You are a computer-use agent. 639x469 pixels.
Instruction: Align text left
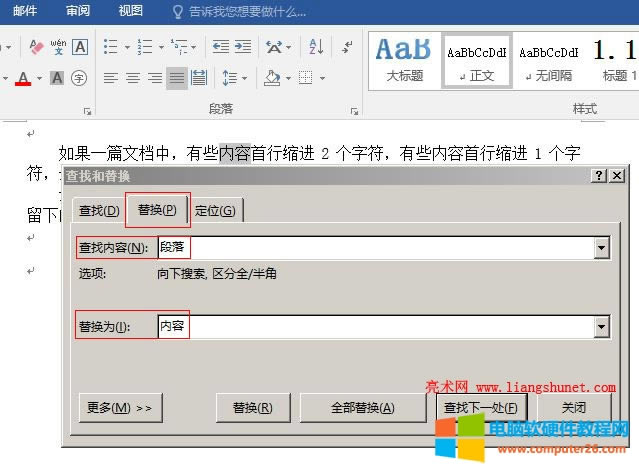coord(111,78)
